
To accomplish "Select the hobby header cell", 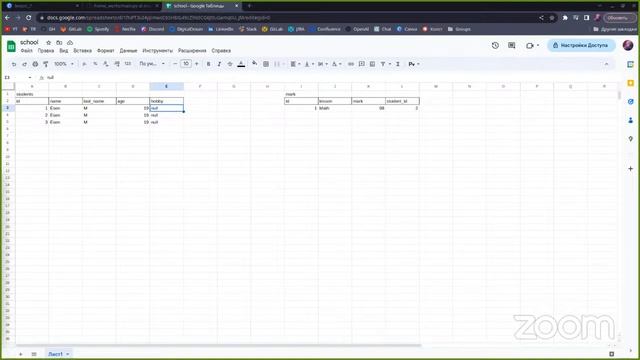I will coord(167,101).
